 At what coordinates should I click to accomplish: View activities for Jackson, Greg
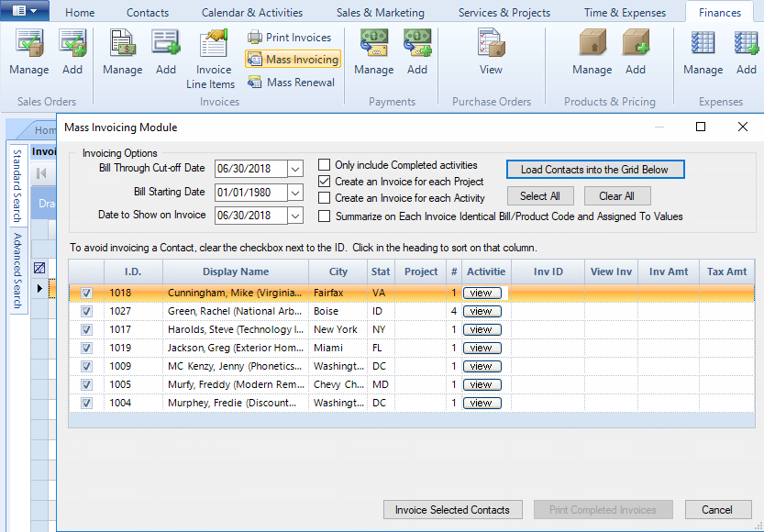[482, 348]
